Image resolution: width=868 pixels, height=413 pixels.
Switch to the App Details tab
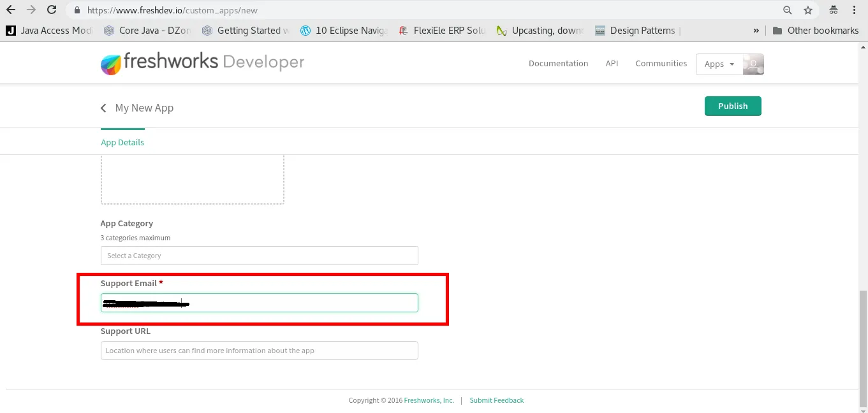pyautogui.click(x=122, y=142)
